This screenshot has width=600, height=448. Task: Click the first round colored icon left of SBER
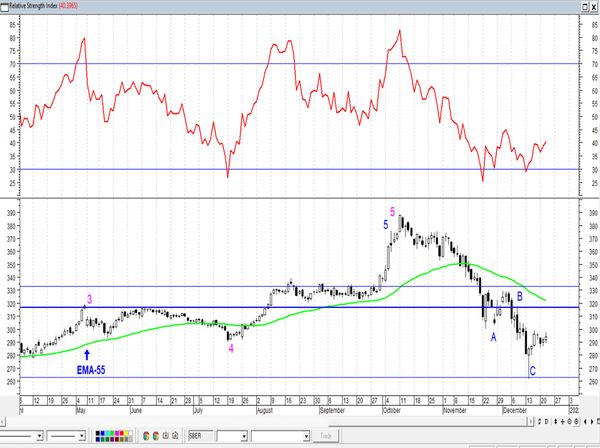click(146, 436)
